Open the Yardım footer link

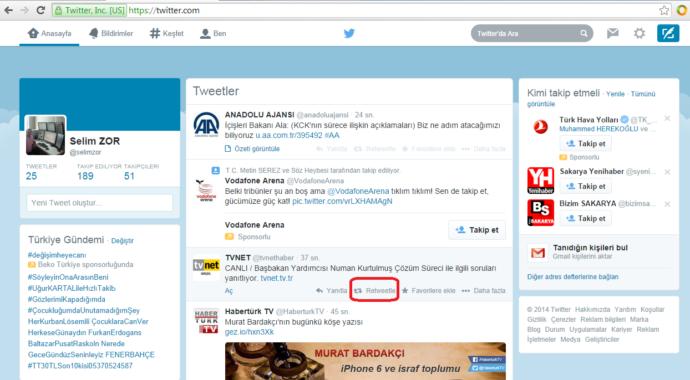pyautogui.click(x=625, y=310)
